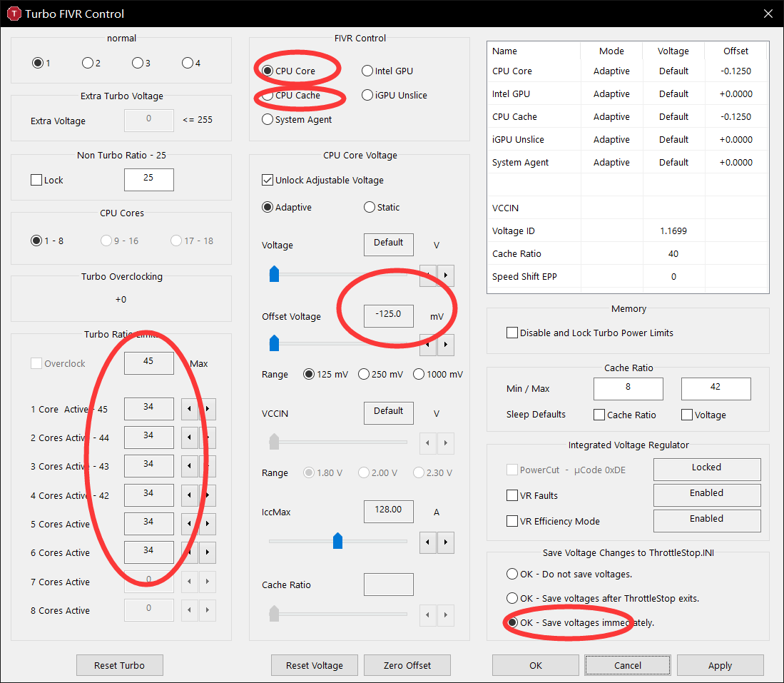Decrease 4 Cores Active ratio arrow
This screenshot has width=784, height=683.
[190, 495]
